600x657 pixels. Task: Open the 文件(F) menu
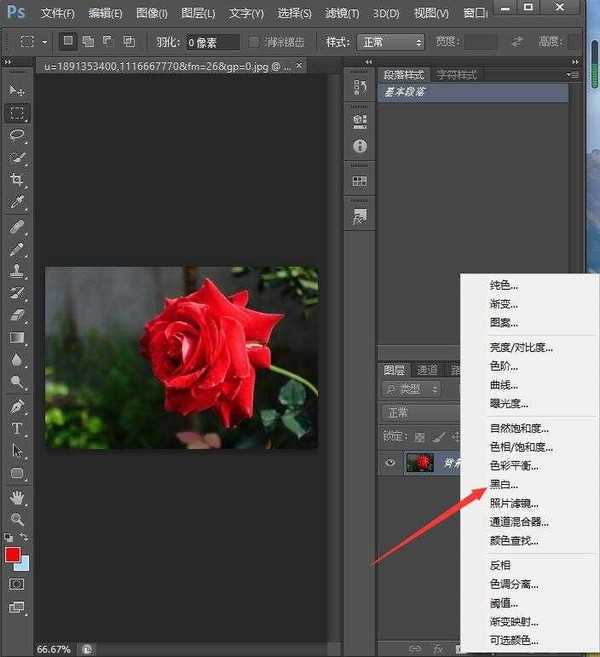tap(58, 13)
